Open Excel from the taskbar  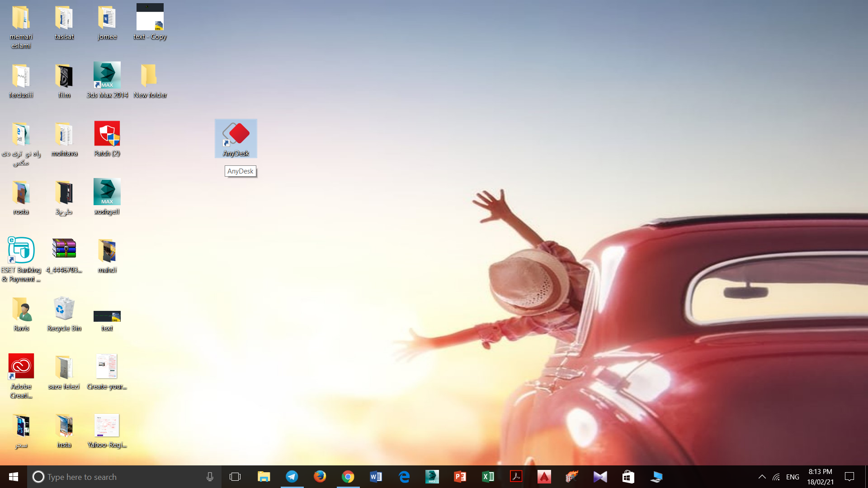[488, 477]
